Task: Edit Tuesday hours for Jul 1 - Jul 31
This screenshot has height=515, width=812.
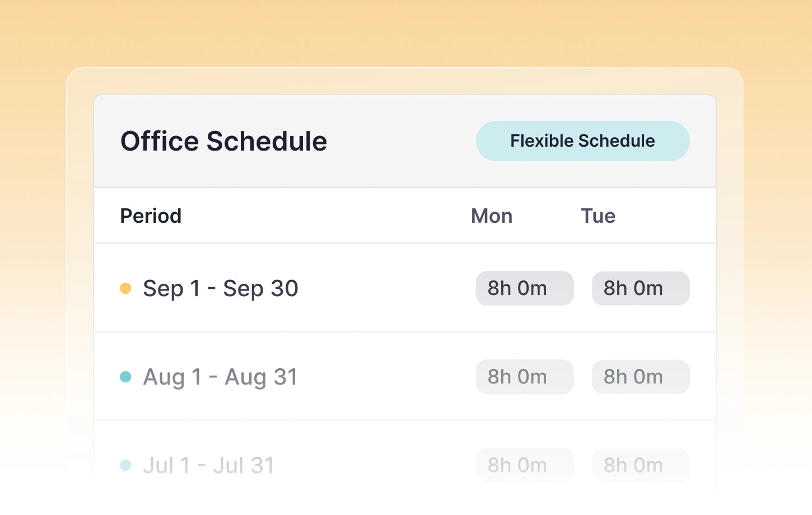Action: 641,465
